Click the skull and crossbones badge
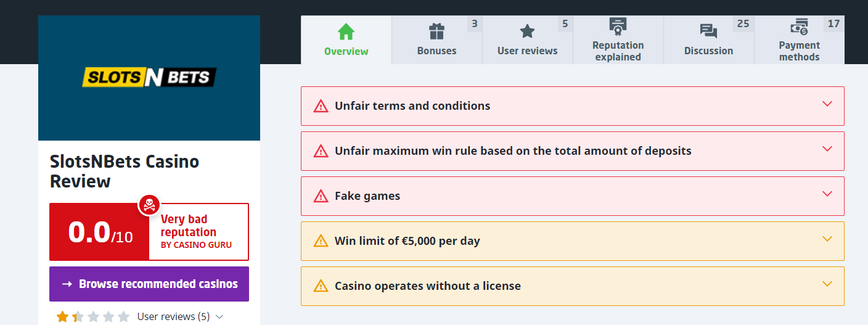 click(149, 204)
